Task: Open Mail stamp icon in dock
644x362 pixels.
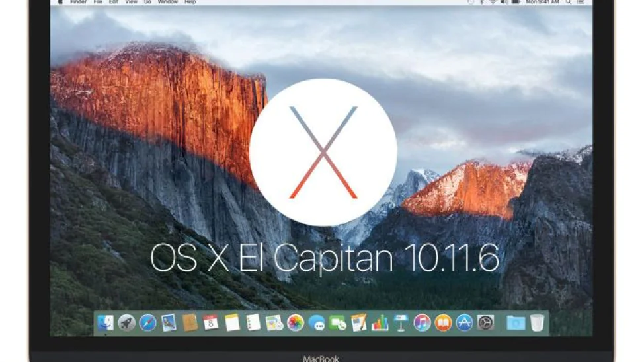Action: [169, 323]
